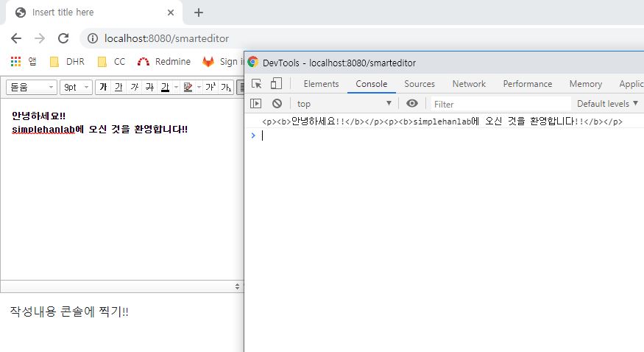The image size is (644, 352).
Task: Apply the text highlight background color
Action: [x=188, y=87]
